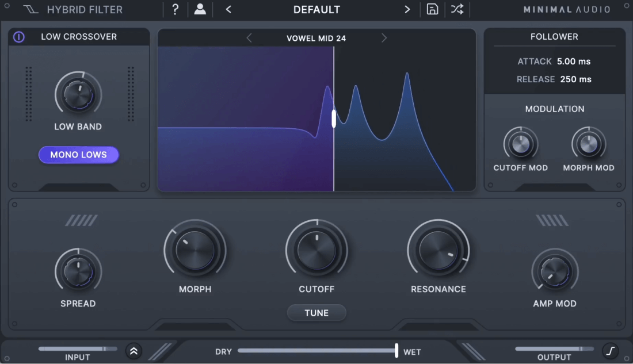Select next filter type arrow
Screen dimensions: 633x364
(384, 38)
